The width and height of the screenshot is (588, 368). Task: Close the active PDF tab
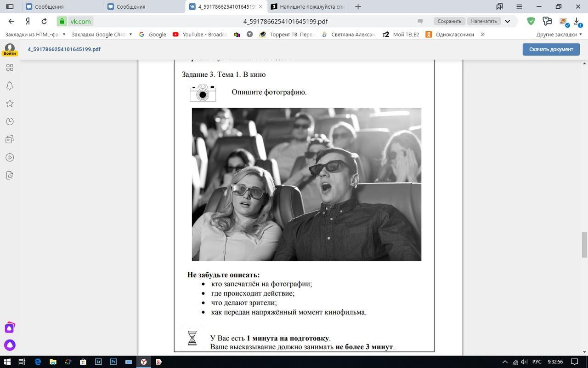click(261, 6)
